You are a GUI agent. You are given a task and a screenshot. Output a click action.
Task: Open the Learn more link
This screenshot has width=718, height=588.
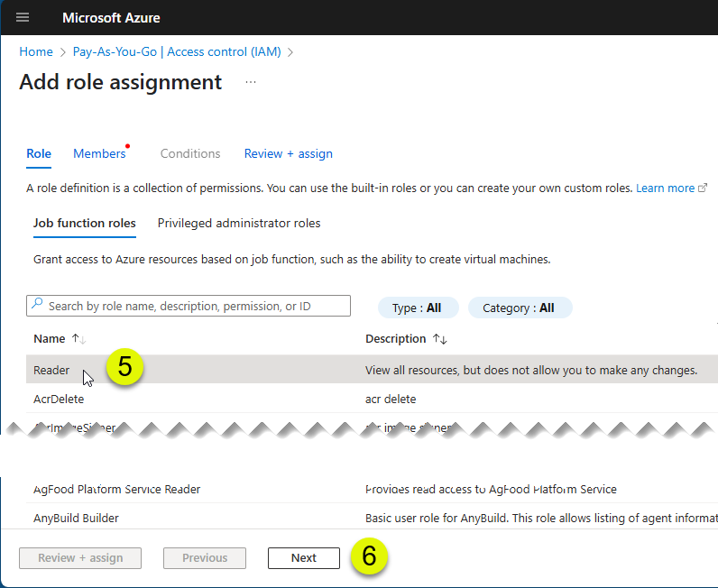(x=666, y=188)
